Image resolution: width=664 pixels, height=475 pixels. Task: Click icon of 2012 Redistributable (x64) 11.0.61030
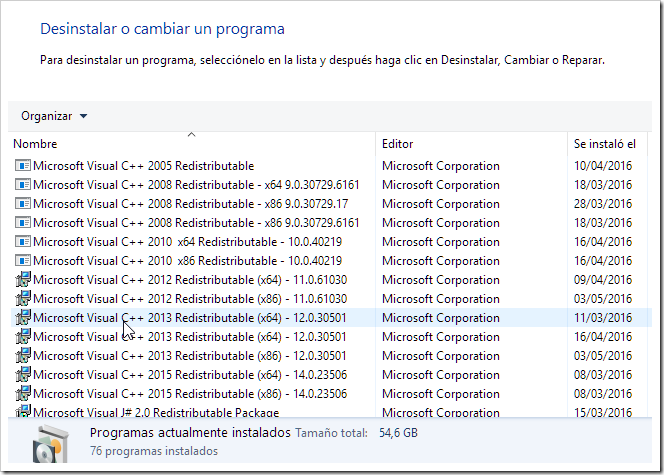pos(23,279)
